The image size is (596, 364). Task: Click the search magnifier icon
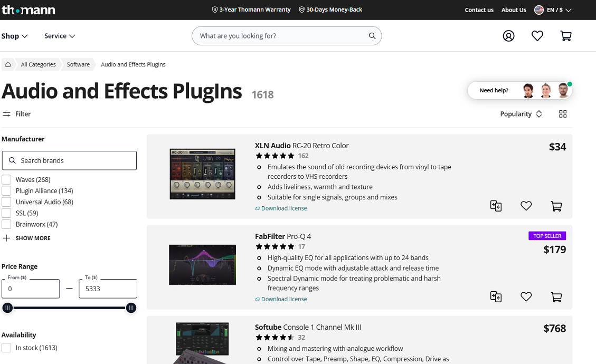click(x=372, y=35)
